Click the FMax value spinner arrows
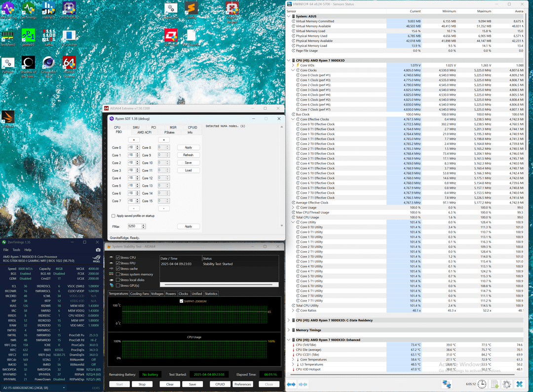 (x=144, y=226)
